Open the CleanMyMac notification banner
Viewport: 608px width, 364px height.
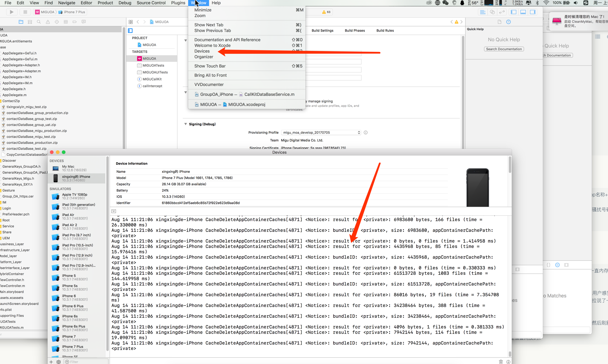pos(579,21)
